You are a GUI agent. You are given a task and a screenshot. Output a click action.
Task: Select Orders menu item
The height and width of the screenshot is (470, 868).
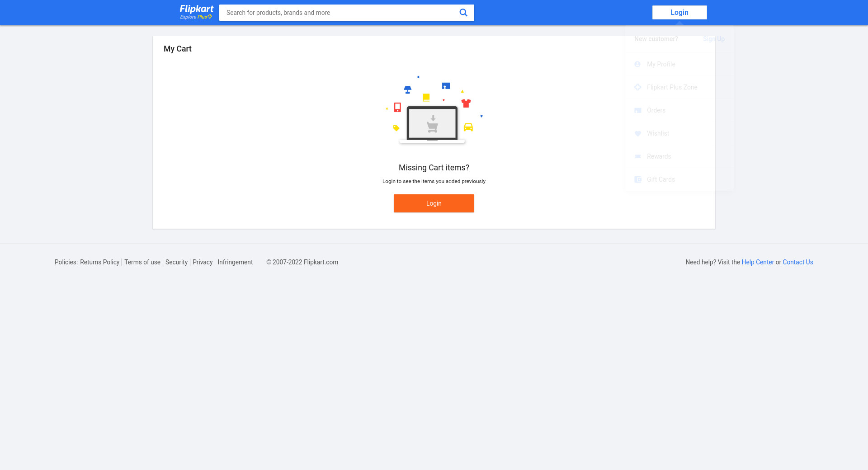679,110
